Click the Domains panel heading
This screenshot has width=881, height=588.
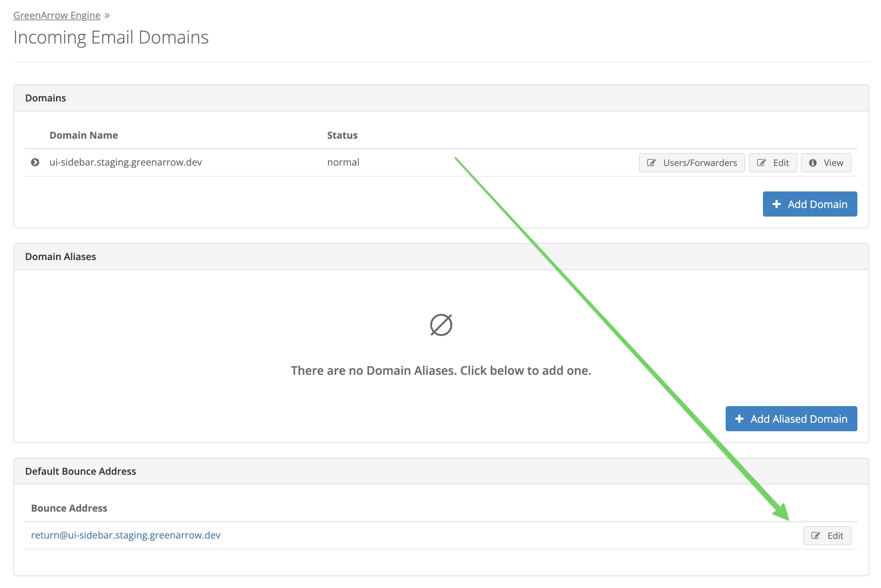[45, 98]
